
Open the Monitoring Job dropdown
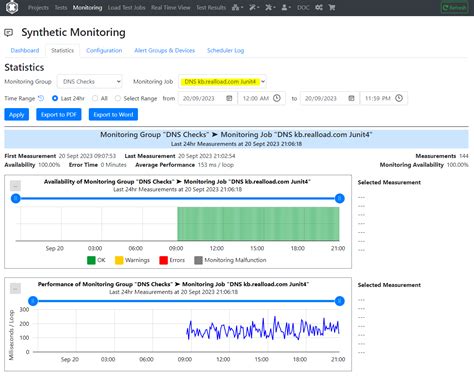coord(222,82)
